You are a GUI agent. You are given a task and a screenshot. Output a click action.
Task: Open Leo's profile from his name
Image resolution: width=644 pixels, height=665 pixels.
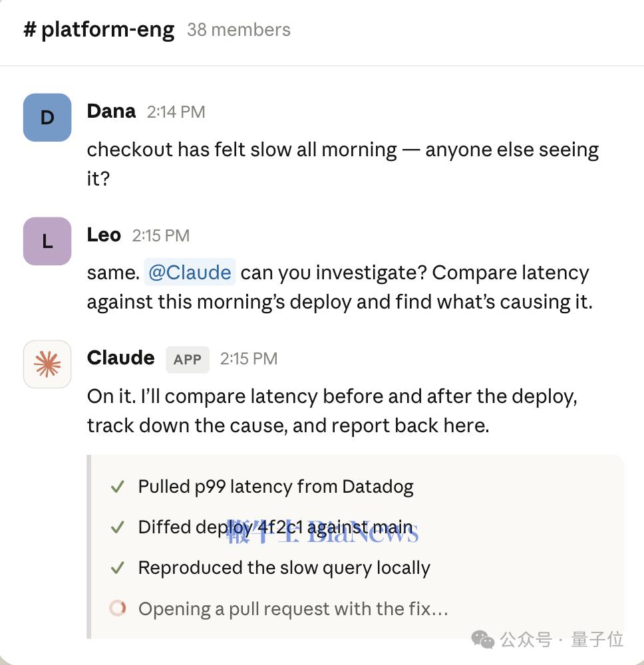(104, 235)
